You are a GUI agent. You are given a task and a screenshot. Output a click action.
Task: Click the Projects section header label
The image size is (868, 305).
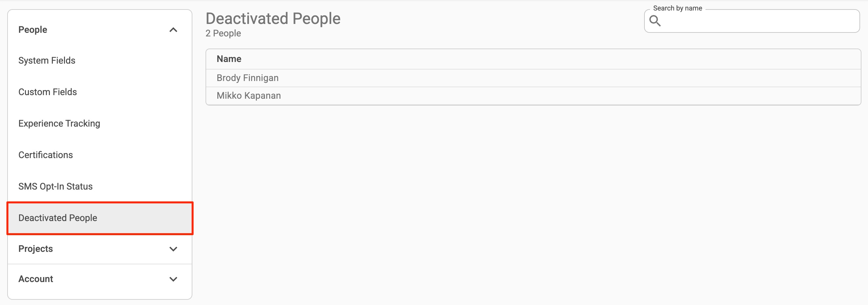click(36, 249)
